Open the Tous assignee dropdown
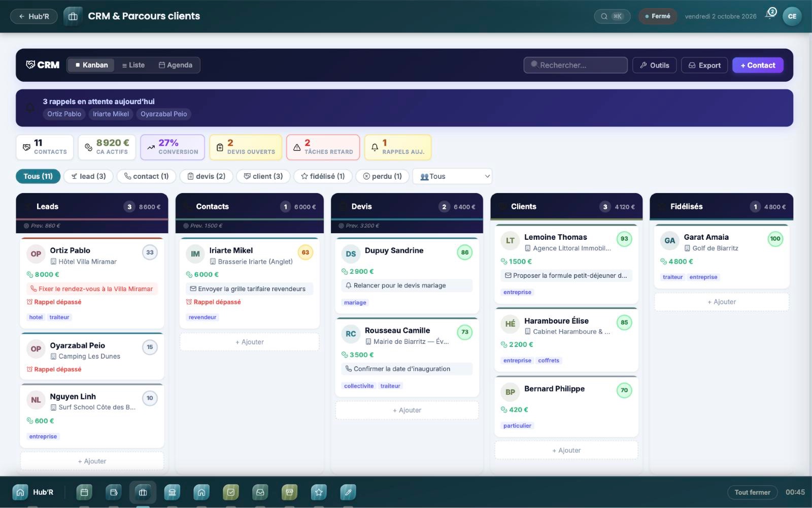The height and width of the screenshot is (508, 812). (452, 176)
